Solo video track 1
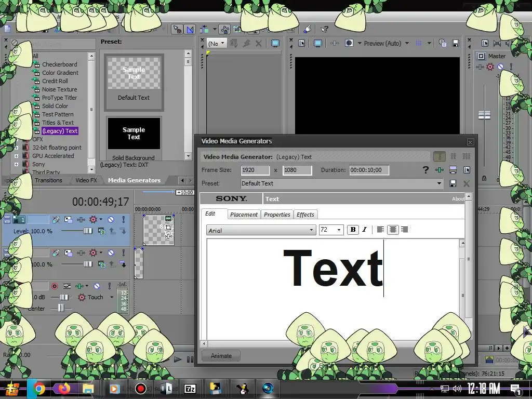 pos(124,220)
